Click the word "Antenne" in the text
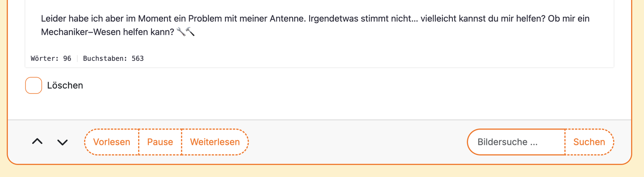 pos(286,19)
